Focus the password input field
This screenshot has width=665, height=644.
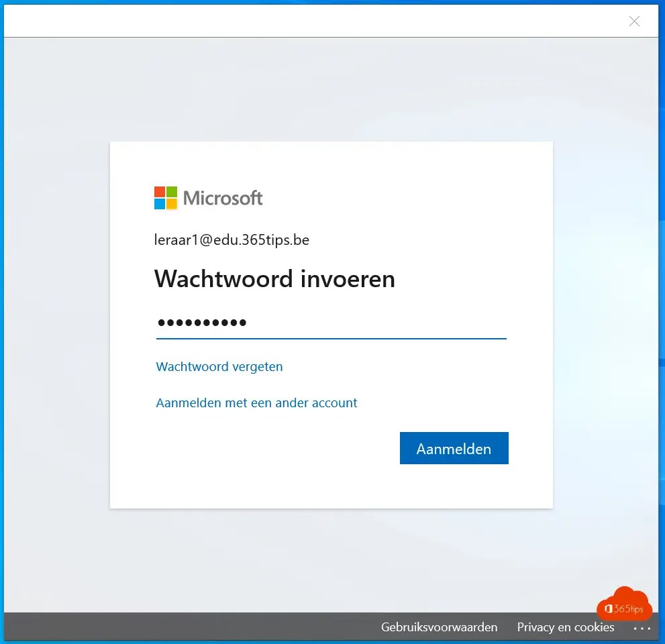click(x=331, y=323)
